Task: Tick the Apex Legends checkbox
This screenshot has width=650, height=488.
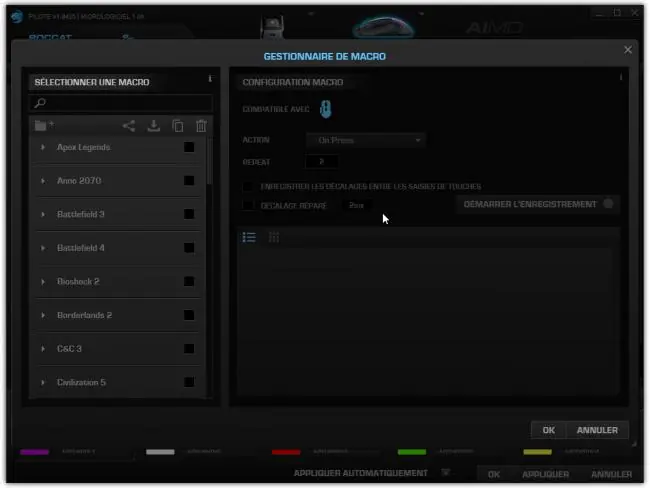Action: click(x=189, y=147)
